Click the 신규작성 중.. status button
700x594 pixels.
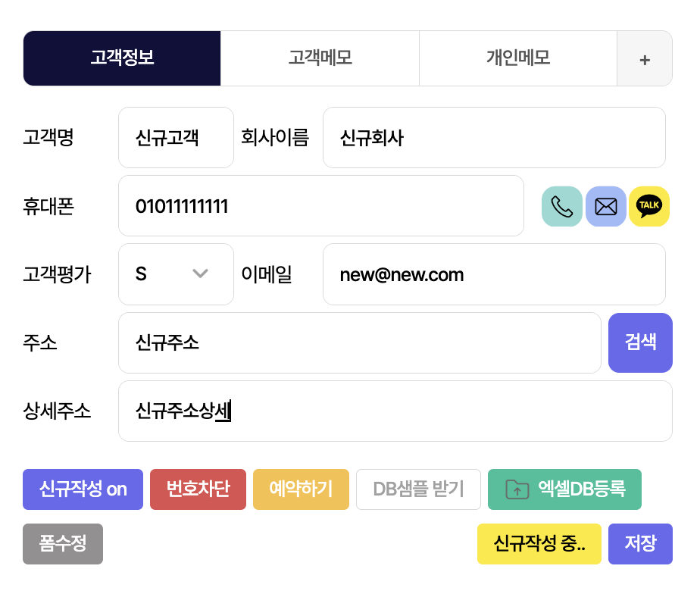point(539,544)
